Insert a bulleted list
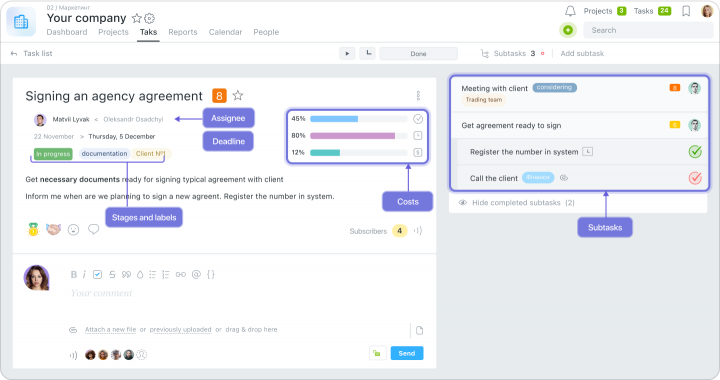This screenshot has height=380, width=720. pyautogui.click(x=152, y=274)
